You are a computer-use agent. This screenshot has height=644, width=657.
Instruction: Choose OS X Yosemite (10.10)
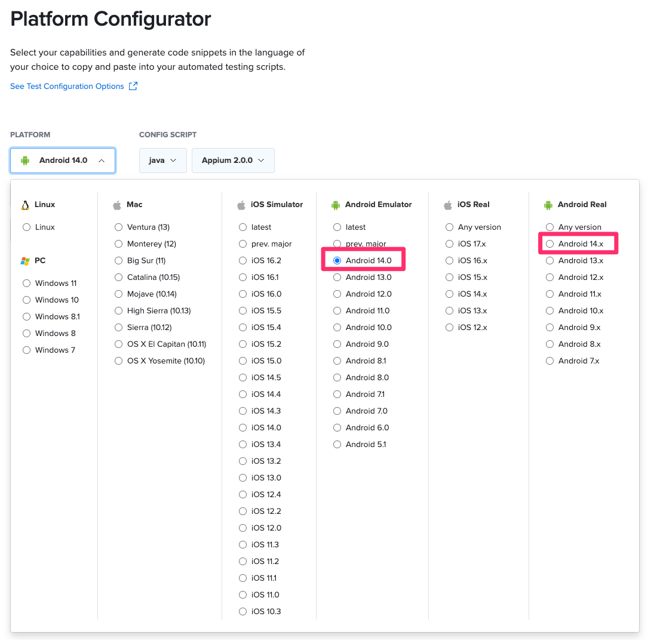[x=119, y=361]
